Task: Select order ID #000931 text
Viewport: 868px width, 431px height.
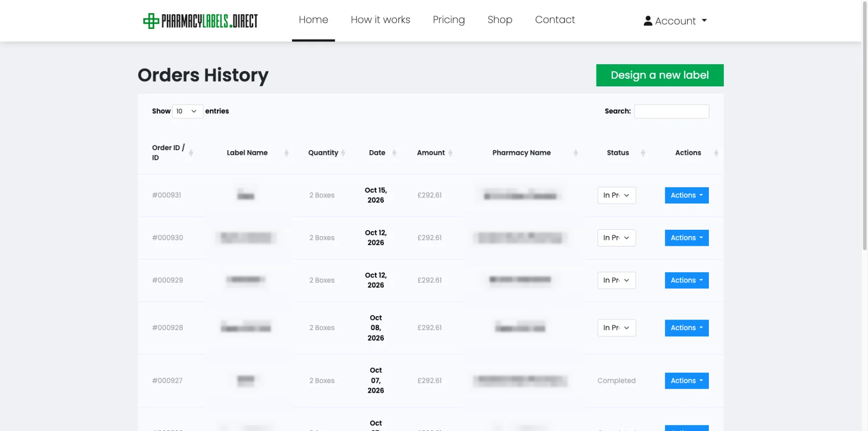Action: 167,195
